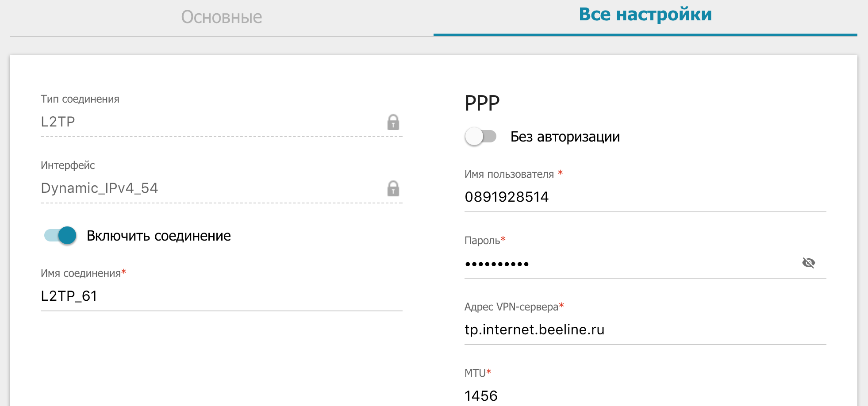The width and height of the screenshot is (868, 406).
Task: Select the VPN server address tp.internet.beeline.ru field
Action: point(645,330)
